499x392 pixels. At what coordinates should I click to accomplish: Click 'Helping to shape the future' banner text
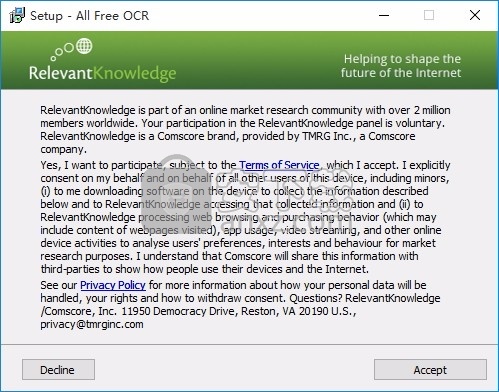[401, 66]
